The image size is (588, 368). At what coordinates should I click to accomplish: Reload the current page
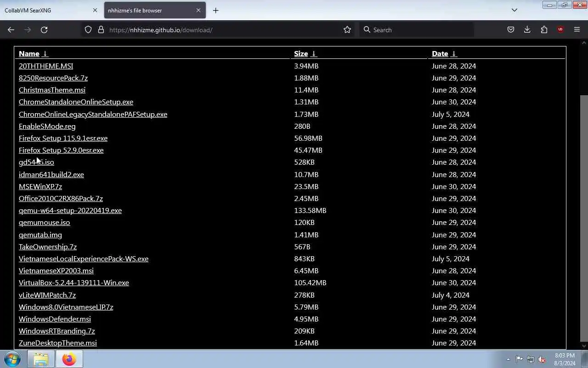(x=44, y=29)
